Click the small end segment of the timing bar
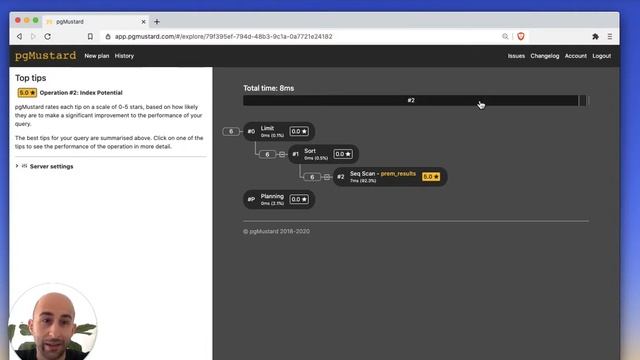640x360 pixels. [x=582, y=100]
